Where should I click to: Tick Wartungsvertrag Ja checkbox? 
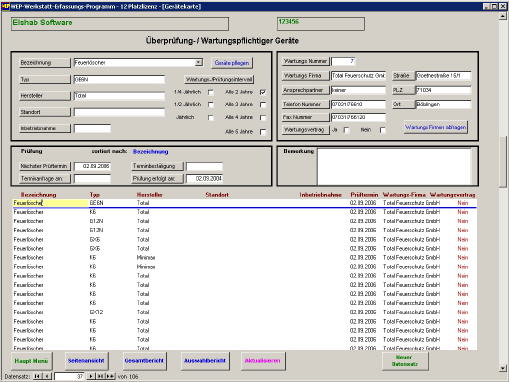pos(347,130)
